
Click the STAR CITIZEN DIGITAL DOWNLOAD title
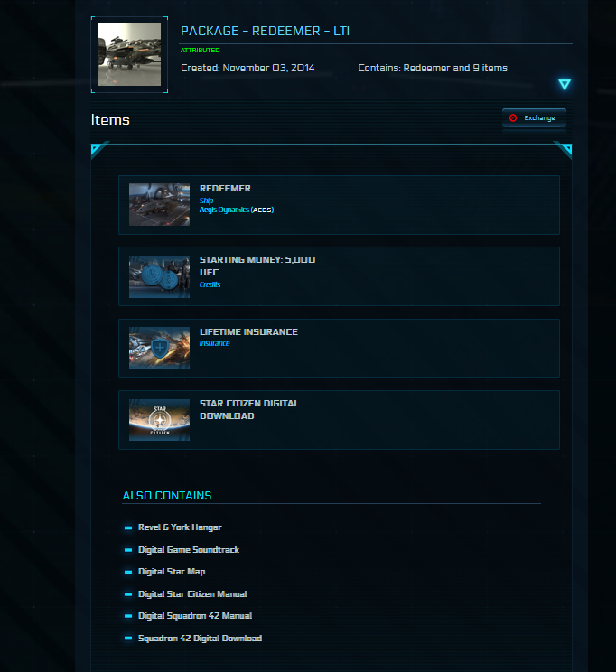pos(249,410)
